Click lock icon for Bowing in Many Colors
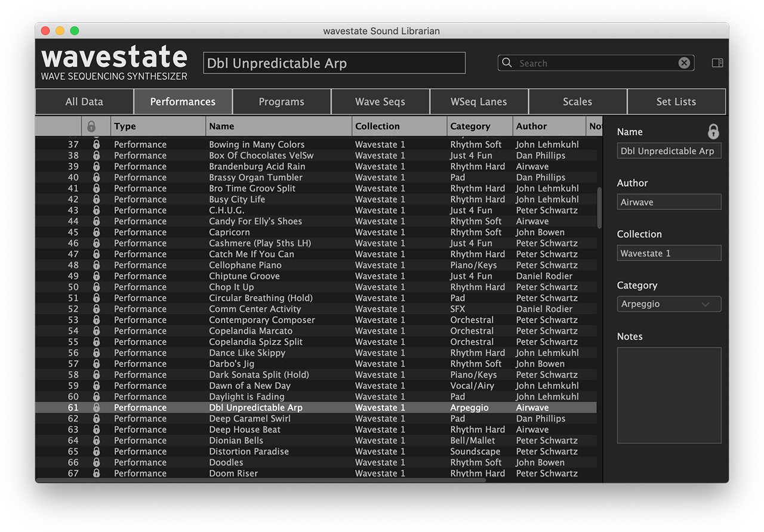The width and height of the screenshot is (764, 532). 96,144
